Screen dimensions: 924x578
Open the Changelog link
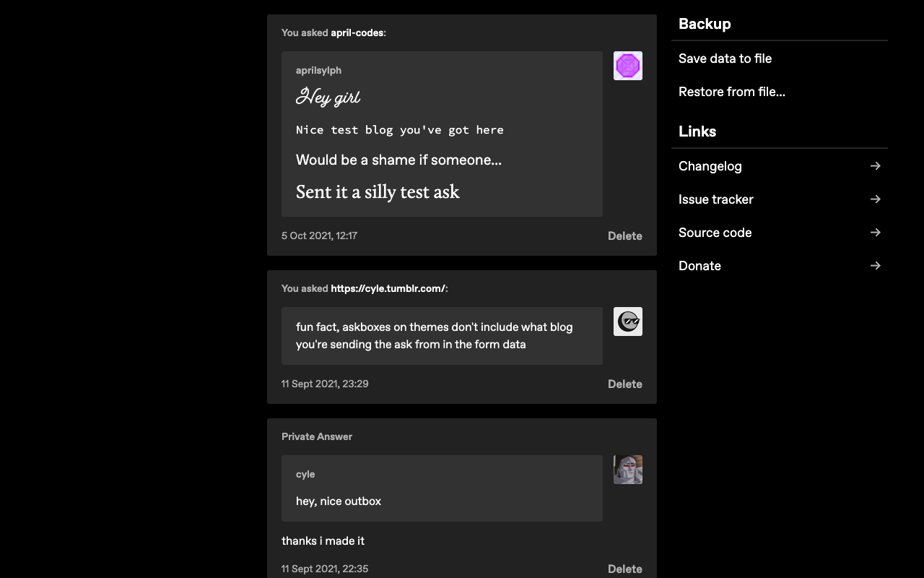tap(710, 165)
